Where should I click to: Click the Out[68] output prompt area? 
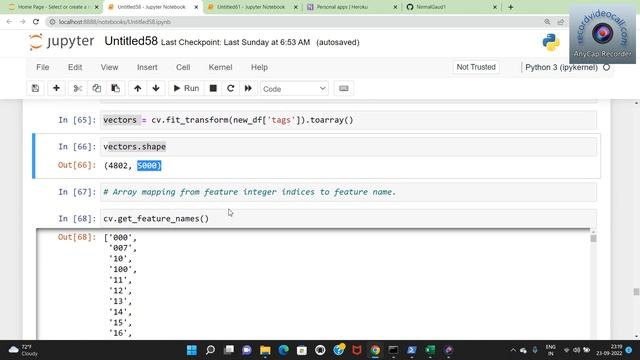(77, 237)
